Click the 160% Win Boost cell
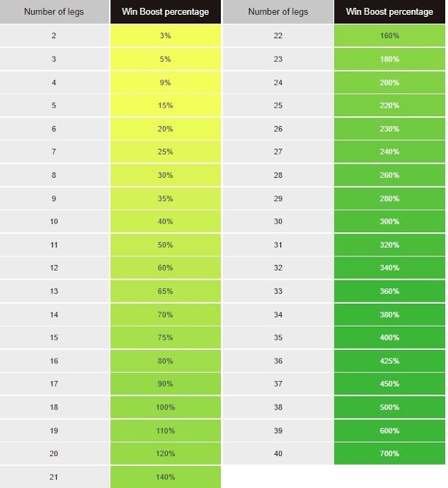Image resolution: width=448 pixels, height=488 pixels. coord(389,35)
